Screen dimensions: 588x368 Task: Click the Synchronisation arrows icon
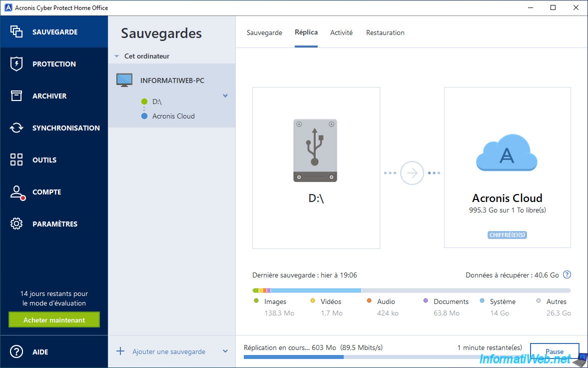point(16,127)
